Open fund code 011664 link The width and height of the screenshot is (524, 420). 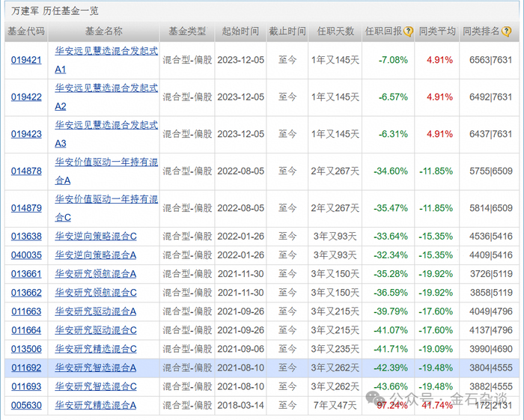tap(26, 330)
